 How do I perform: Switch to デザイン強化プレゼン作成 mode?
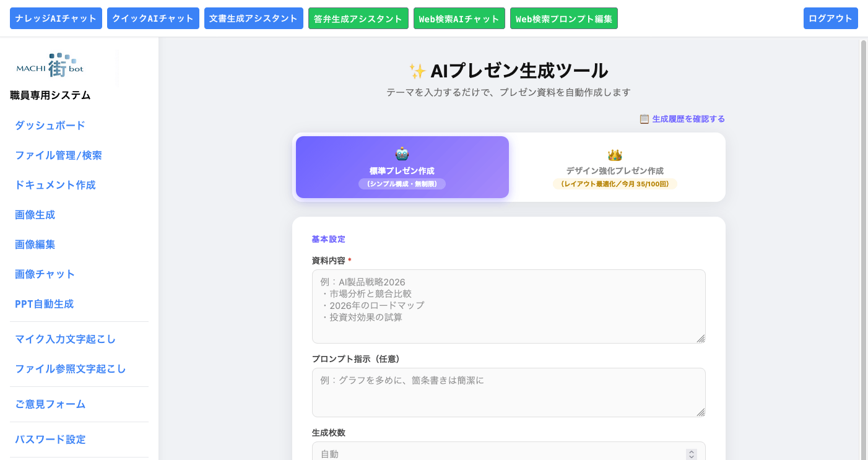[615, 167]
